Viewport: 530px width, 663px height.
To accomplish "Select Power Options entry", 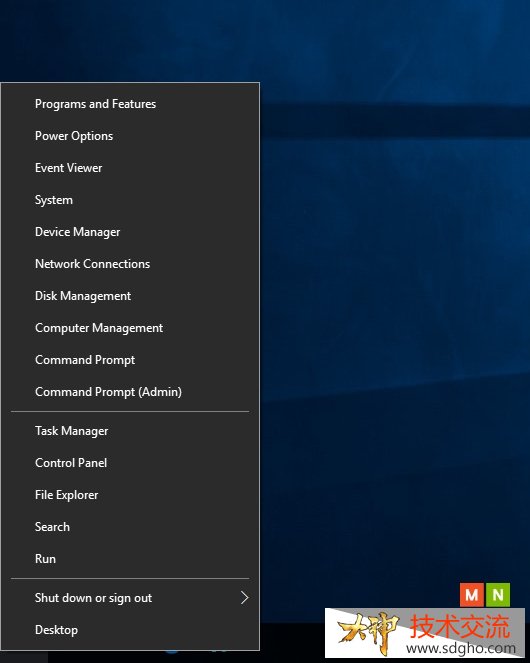I will tap(130, 136).
